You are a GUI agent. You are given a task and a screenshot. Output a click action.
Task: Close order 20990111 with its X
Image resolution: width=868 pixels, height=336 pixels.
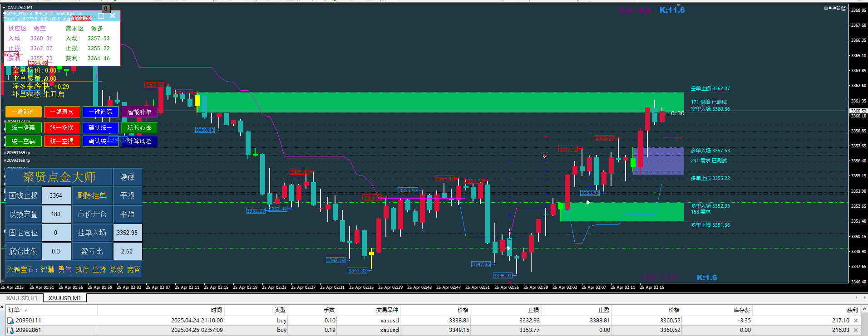tap(856, 321)
